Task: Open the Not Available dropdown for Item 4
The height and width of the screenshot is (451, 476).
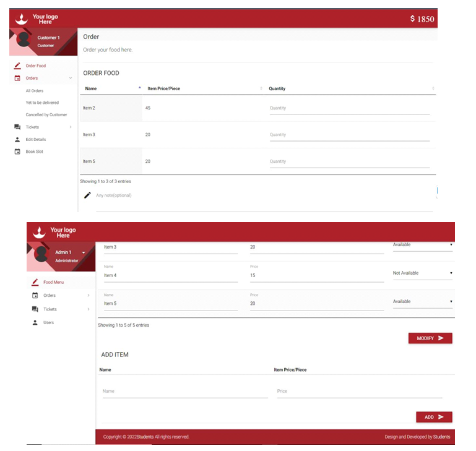Action: (423, 273)
